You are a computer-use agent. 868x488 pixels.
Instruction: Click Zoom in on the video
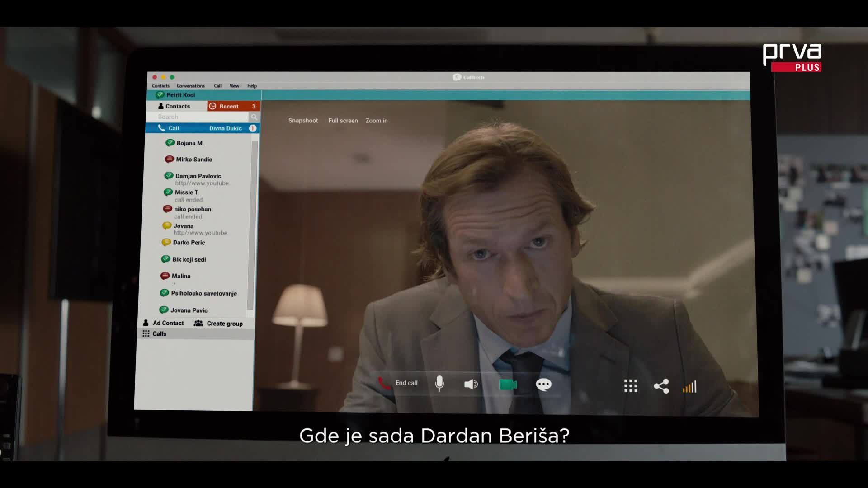click(377, 121)
